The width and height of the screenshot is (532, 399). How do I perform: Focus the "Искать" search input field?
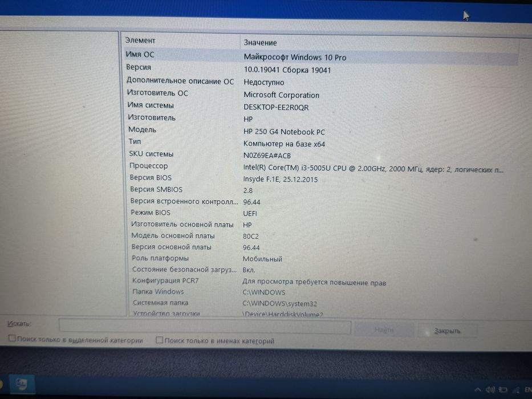pos(205,327)
